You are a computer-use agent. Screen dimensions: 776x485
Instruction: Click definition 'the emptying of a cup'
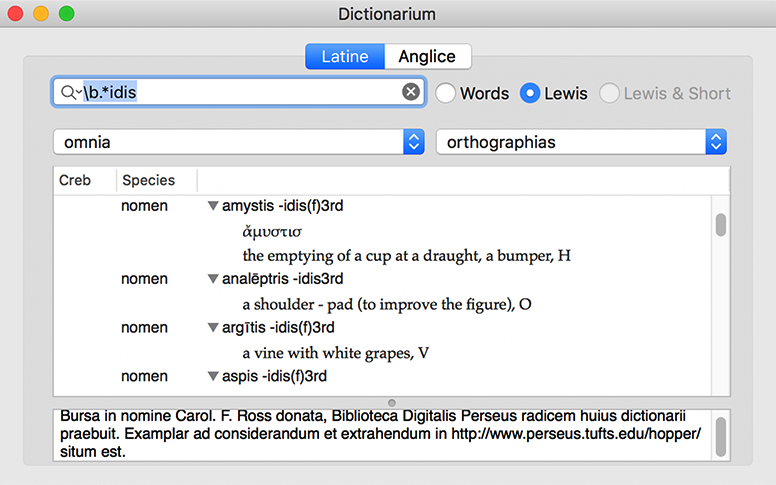406,255
